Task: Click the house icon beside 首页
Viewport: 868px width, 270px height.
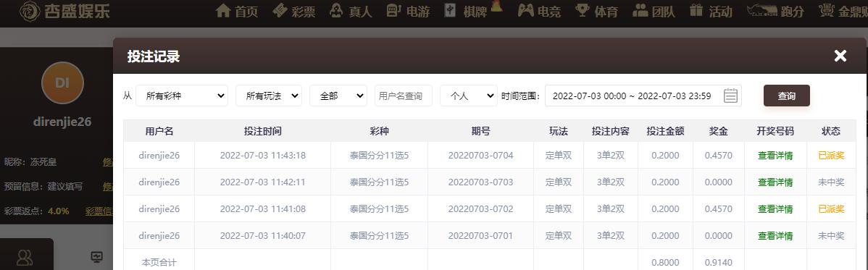Action: [223, 10]
